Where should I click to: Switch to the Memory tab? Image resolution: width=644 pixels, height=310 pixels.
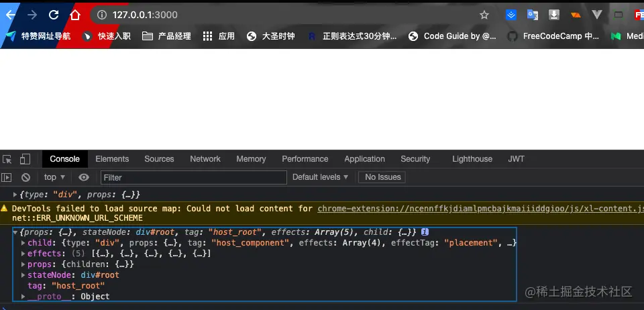(251, 159)
